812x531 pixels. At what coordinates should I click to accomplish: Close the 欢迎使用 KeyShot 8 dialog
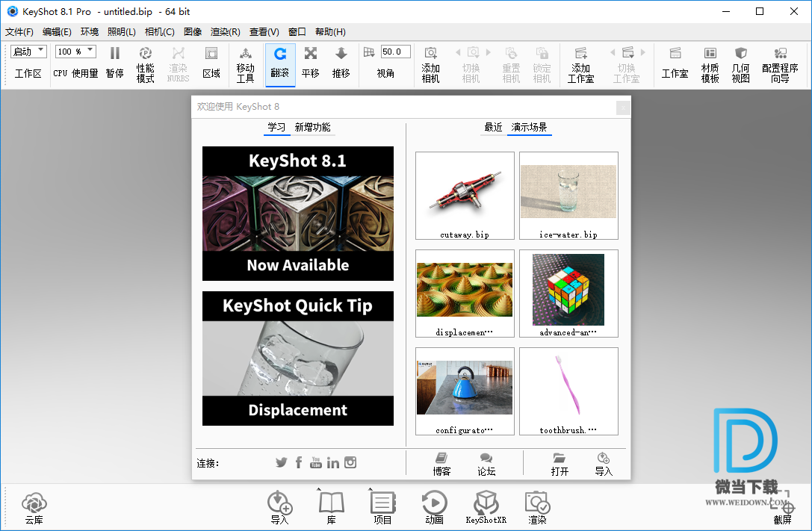(623, 108)
